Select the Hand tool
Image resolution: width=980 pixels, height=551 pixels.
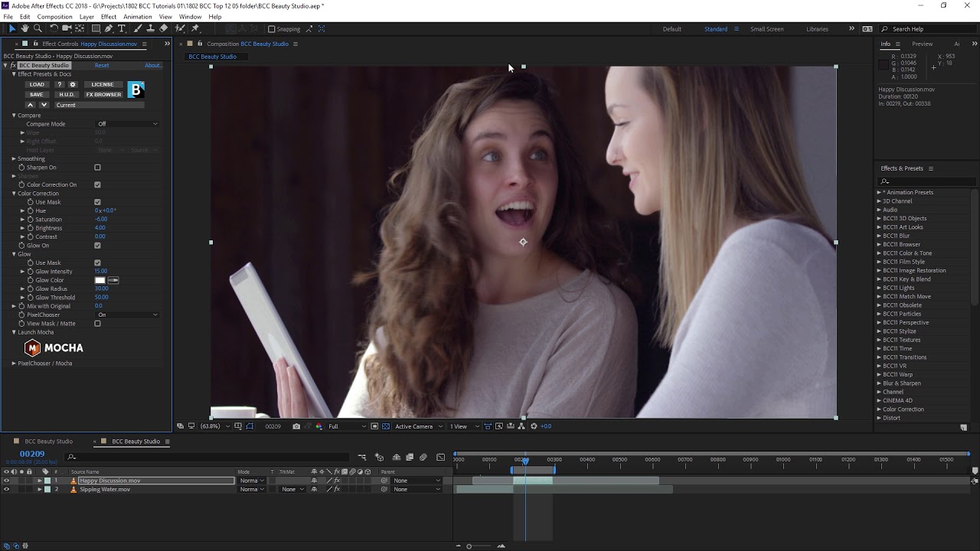point(24,28)
